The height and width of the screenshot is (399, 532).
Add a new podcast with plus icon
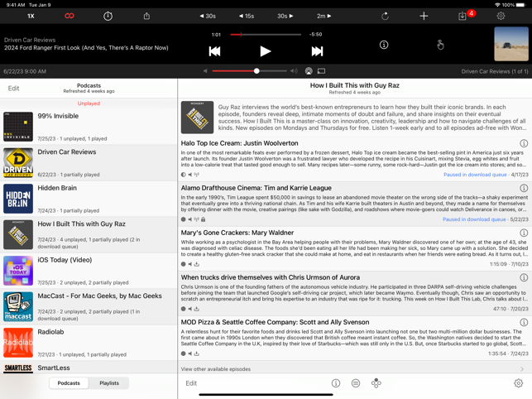coord(424,16)
